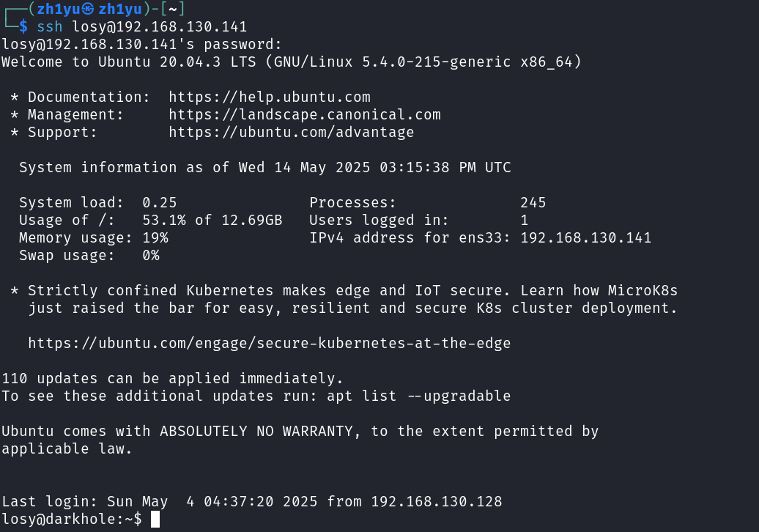The image size is (759, 532).
Task: Open the ubuntu.com/advantage support link
Action: click(x=291, y=133)
